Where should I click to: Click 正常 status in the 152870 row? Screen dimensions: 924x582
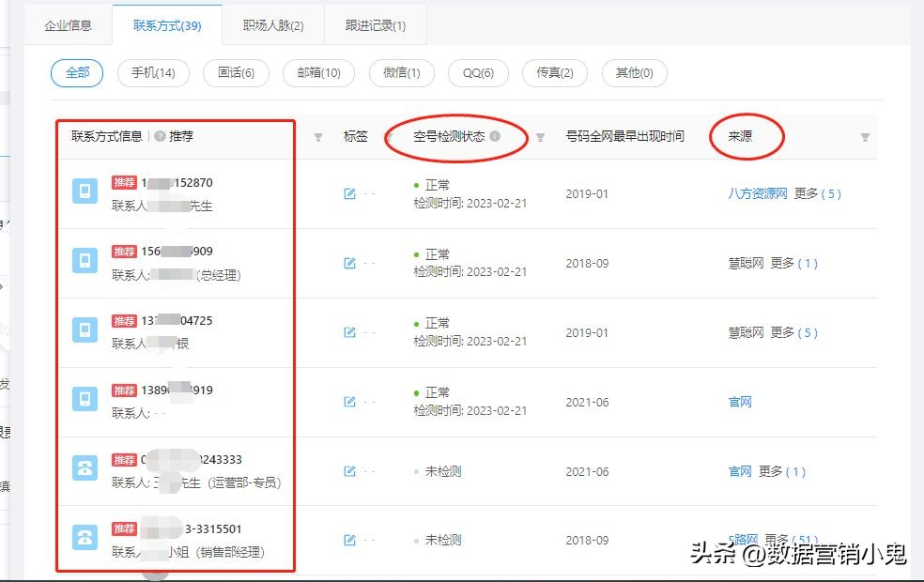point(438,185)
